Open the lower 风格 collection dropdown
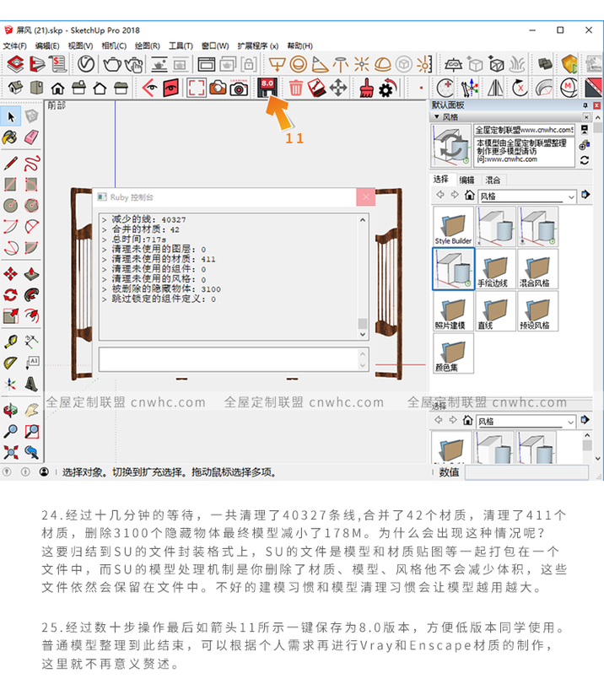 pos(526,422)
